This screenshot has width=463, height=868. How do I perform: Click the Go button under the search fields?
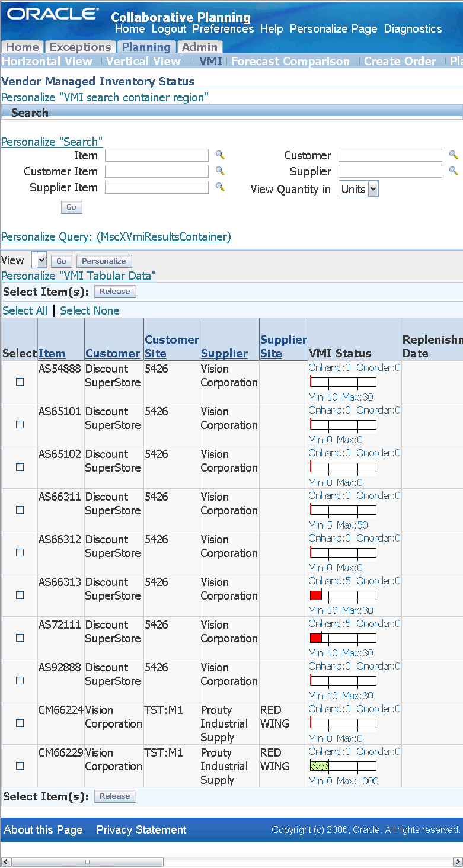tap(72, 207)
